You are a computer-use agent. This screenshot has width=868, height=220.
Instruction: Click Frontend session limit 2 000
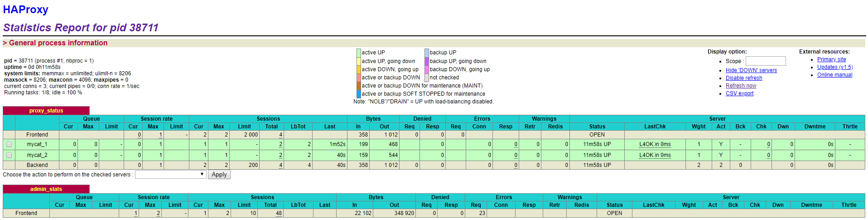pos(251,135)
